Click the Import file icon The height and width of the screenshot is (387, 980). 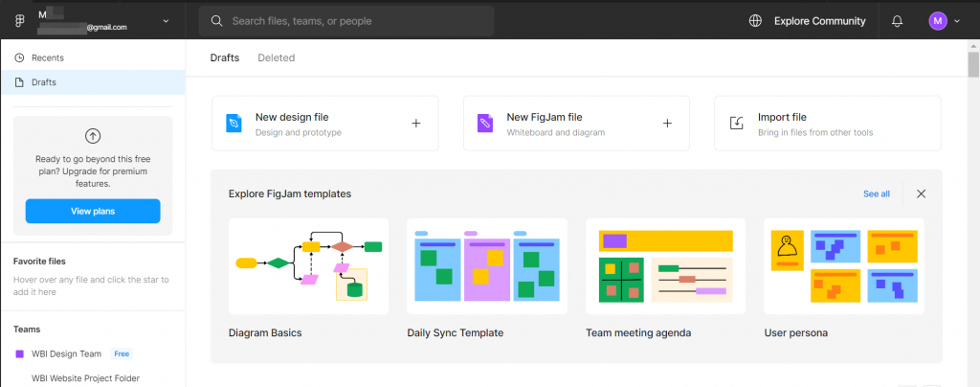(737, 123)
